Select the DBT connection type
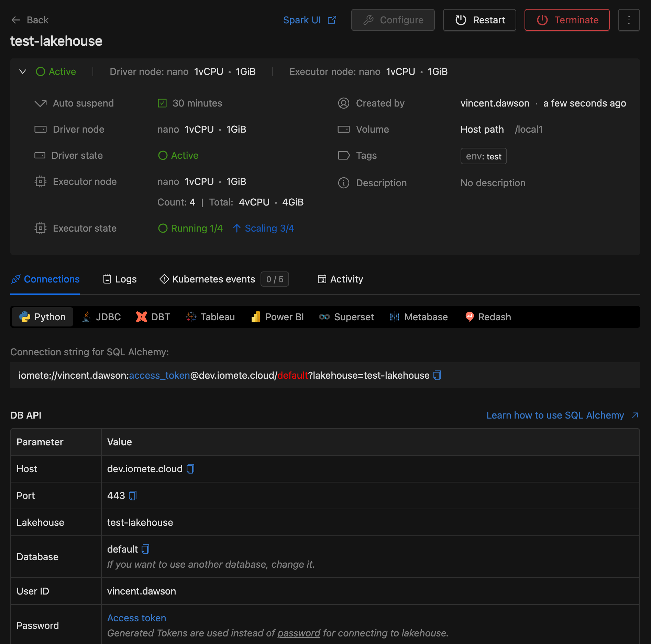 153,317
